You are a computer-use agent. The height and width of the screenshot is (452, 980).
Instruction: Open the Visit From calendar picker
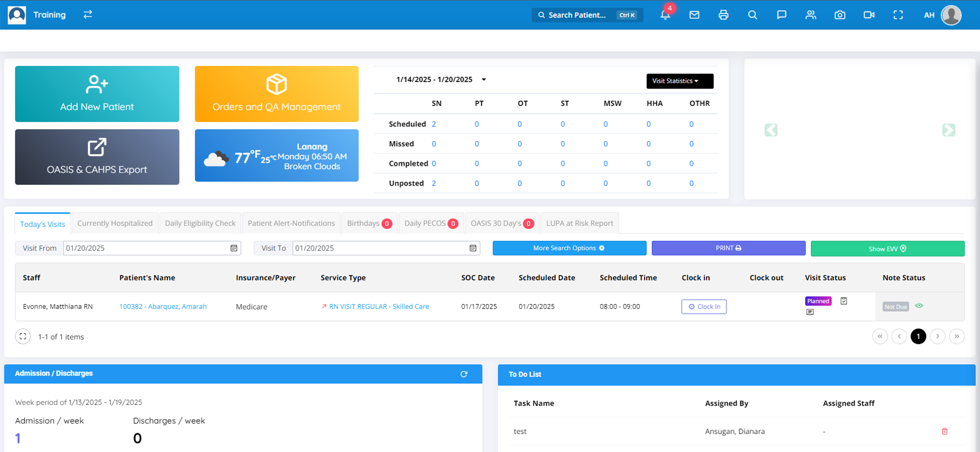234,248
